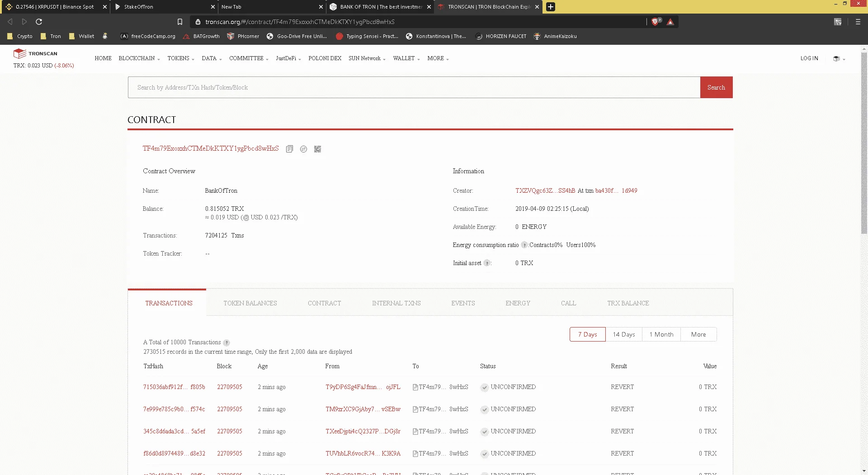This screenshot has height=475, width=868.
Task: Open the DATA dropdown menu
Action: click(x=212, y=58)
